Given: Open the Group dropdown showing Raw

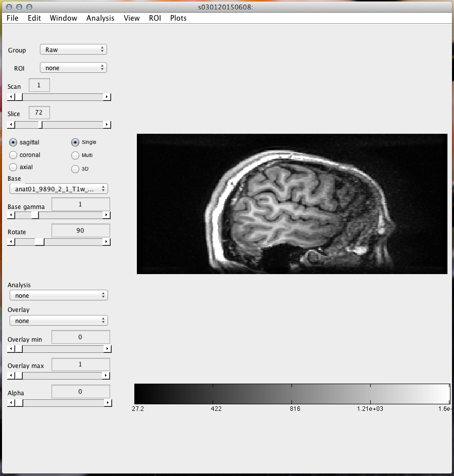Looking at the screenshot, I should pos(73,49).
